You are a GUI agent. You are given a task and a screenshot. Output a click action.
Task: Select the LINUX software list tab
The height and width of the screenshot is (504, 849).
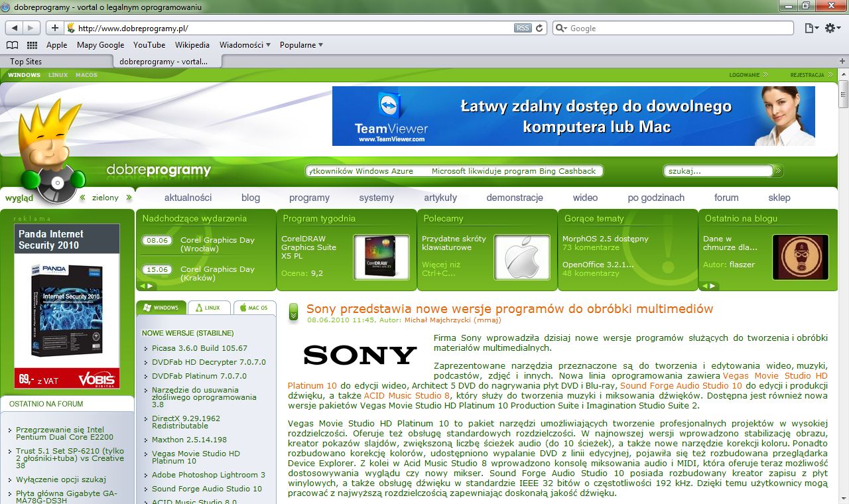click(209, 308)
